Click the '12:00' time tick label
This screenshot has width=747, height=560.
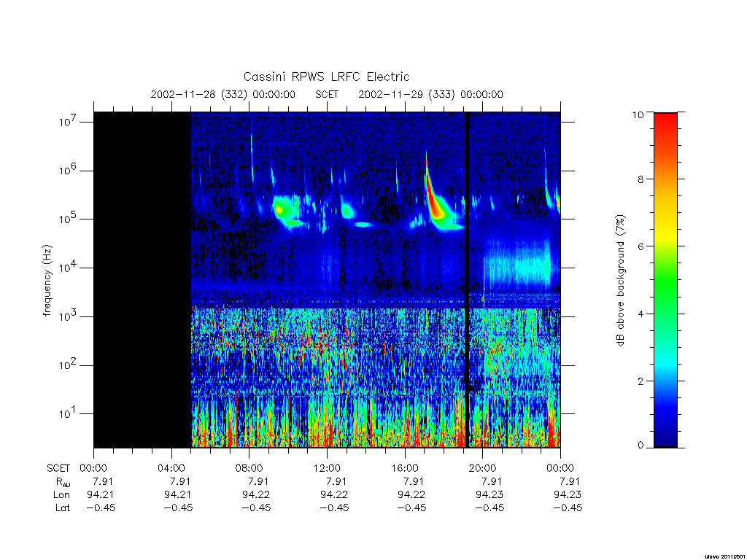coord(327,468)
